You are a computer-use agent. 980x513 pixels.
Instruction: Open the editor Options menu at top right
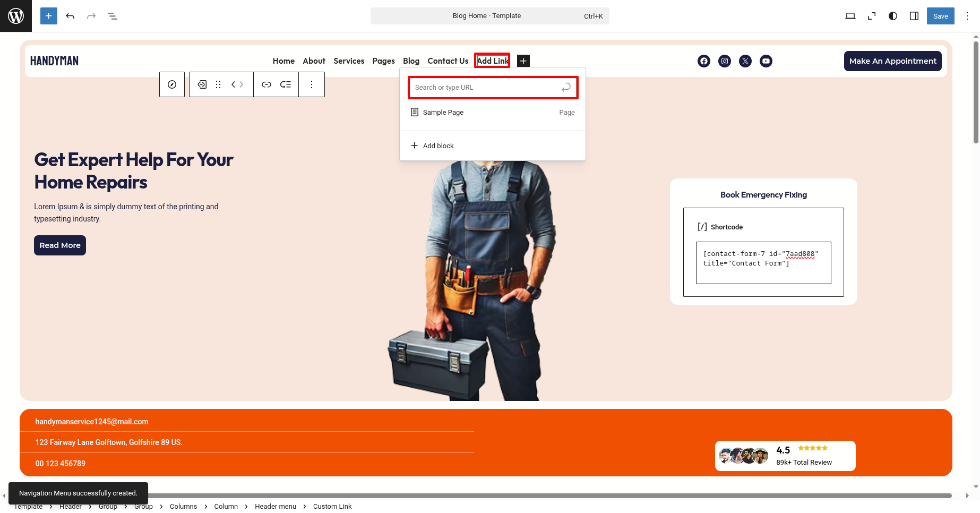[967, 16]
